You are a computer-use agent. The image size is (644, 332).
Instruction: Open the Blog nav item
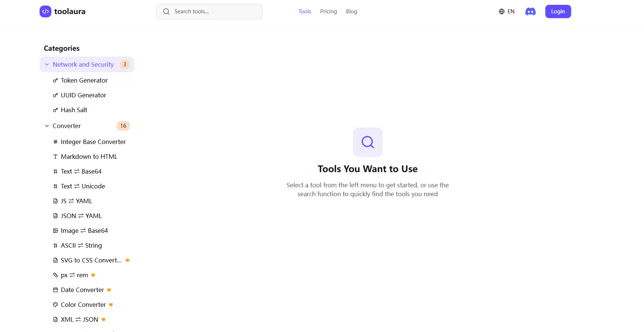pyautogui.click(x=352, y=11)
